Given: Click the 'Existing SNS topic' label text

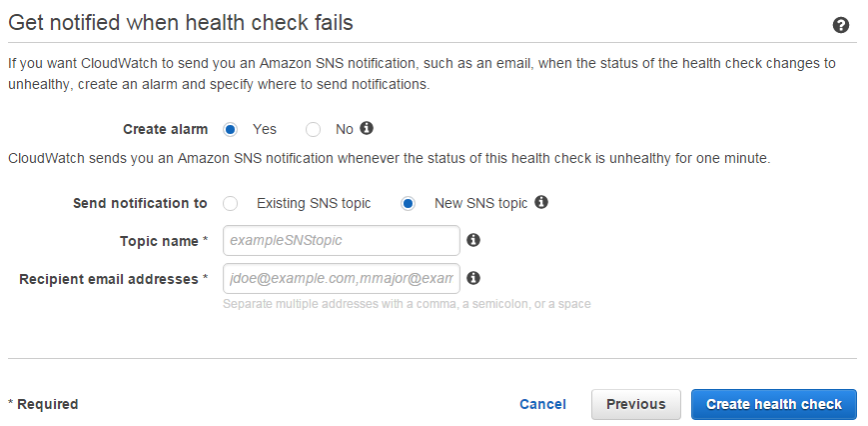Looking at the screenshot, I should [314, 203].
